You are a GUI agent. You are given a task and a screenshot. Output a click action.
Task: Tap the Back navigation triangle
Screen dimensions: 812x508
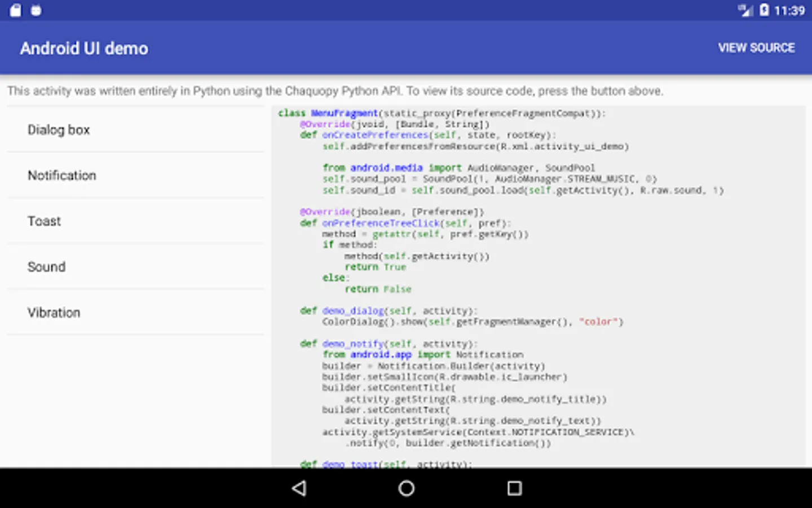point(299,488)
